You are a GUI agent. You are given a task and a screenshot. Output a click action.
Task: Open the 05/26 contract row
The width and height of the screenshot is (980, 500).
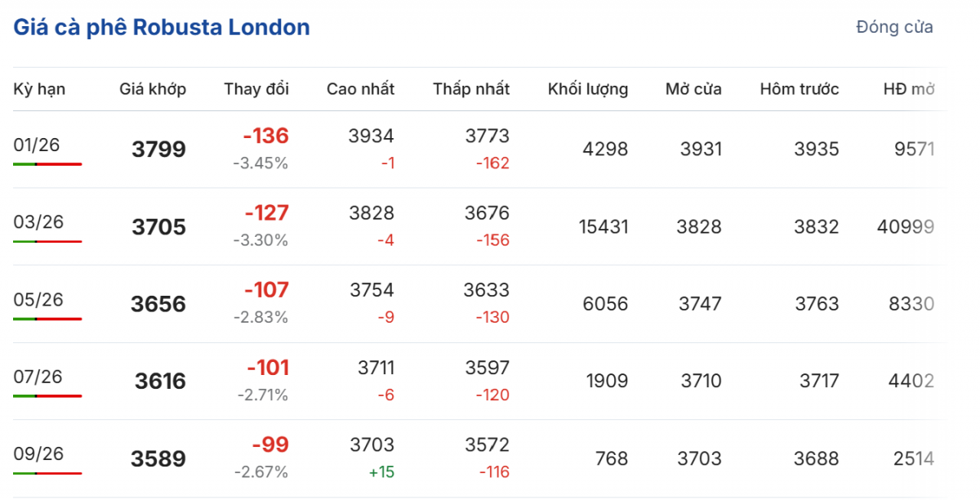(38, 300)
